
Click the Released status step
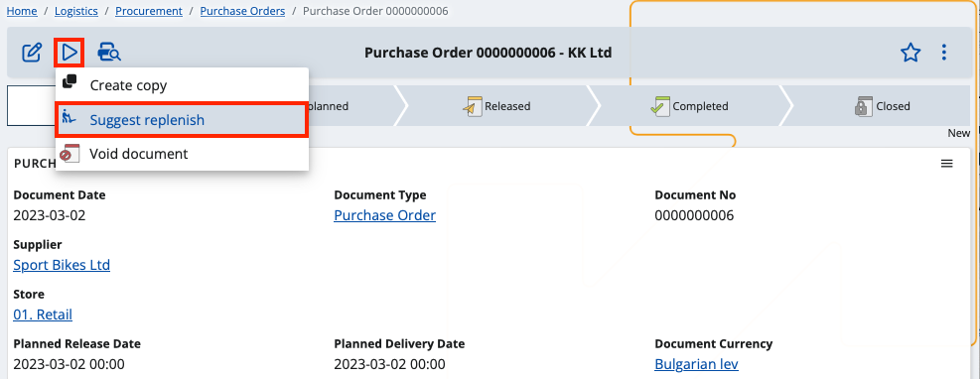coord(496,106)
